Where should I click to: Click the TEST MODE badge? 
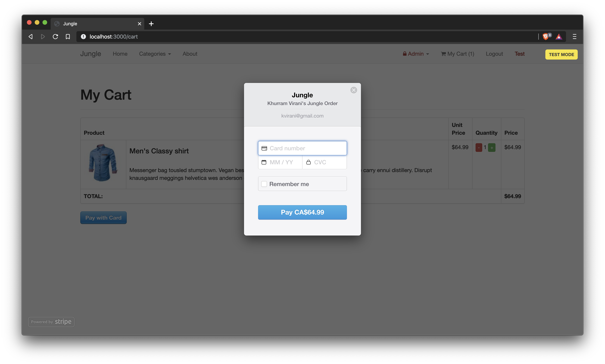pyautogui.click(x=561, y=55)
